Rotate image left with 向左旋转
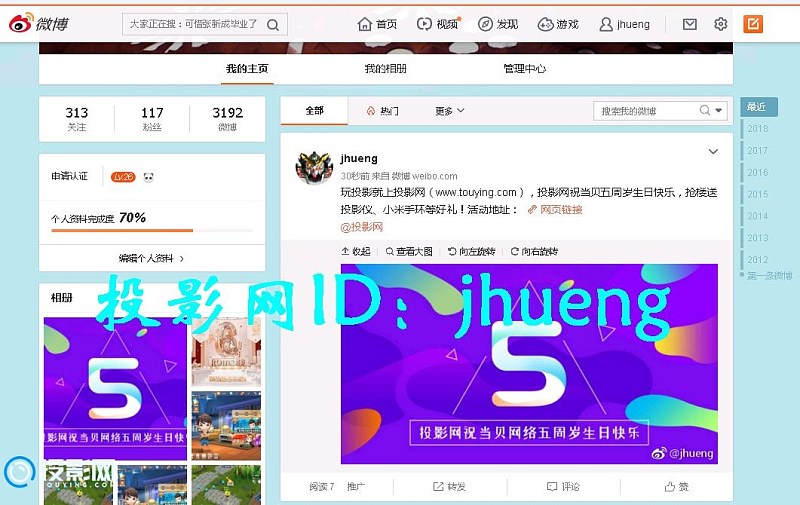 click(x=471, y=251)
